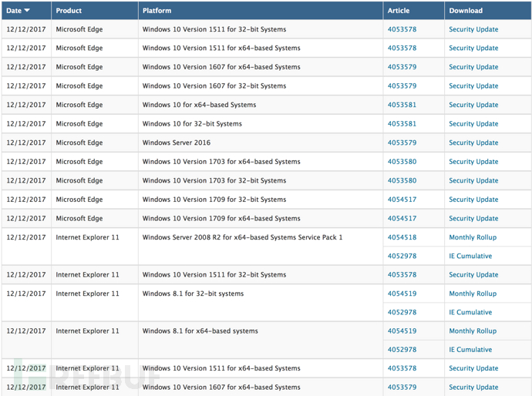Open article 4052978 for Windows 8.1 32-bit

pyautogui.click(x=402, y=312)
